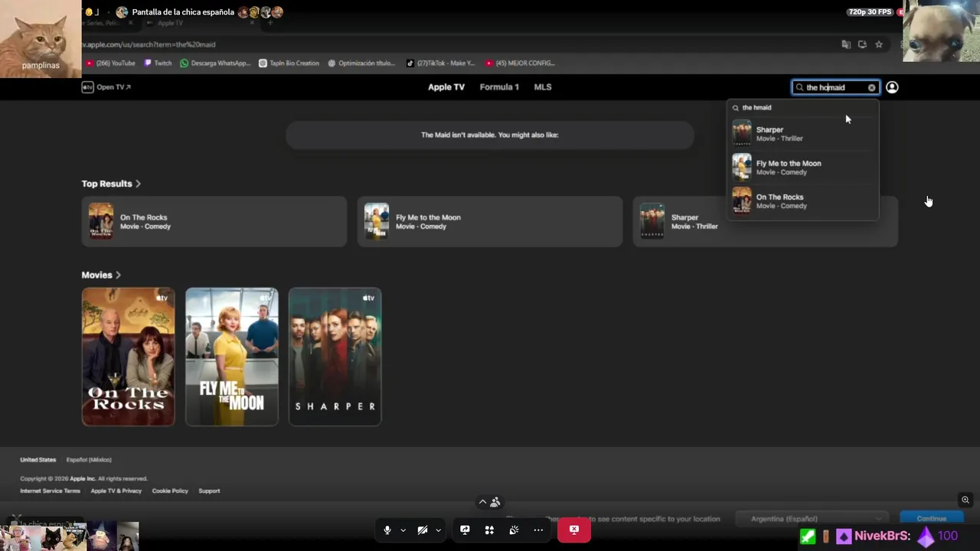Open the Optimización título bookmark

point(361,64)
